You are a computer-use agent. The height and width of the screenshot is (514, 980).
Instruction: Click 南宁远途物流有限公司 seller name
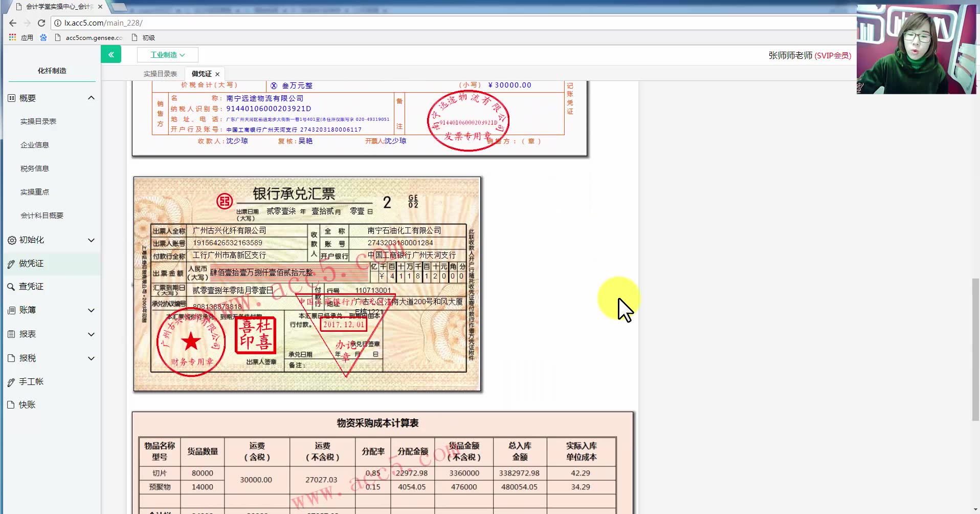tap(265, 98)
